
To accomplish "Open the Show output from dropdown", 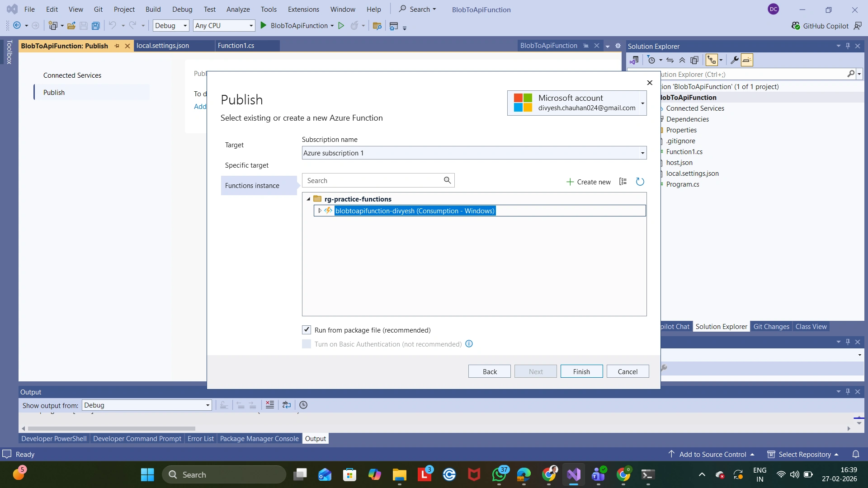I will (147, 405).
